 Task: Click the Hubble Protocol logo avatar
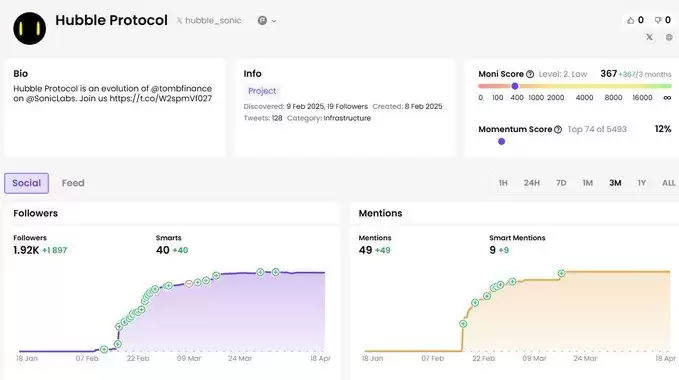click(x=29, y=28)
